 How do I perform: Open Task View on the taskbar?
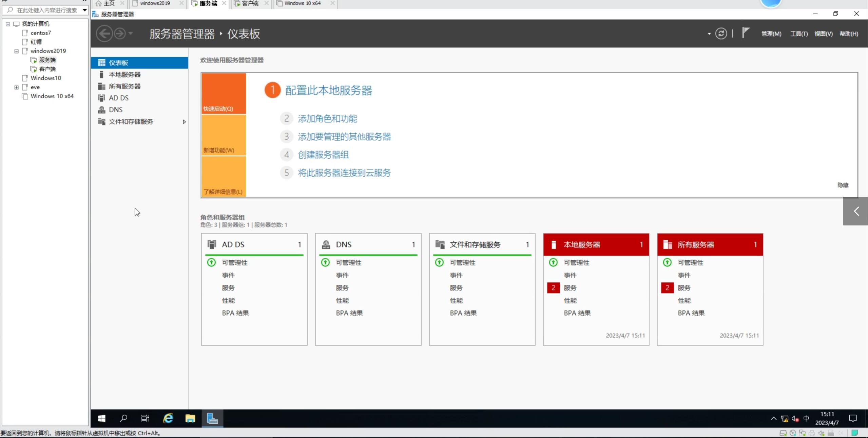click(x=145, y=418)
